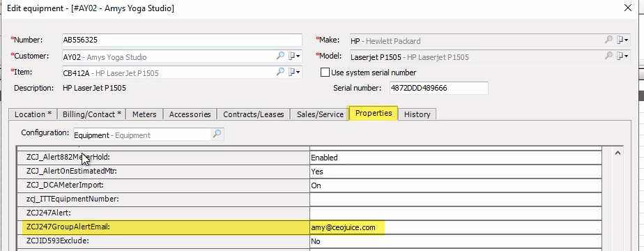This screenshot has height=251, width=644.
Task: Open the Billing/Contact tab
Action: (91, 114)
